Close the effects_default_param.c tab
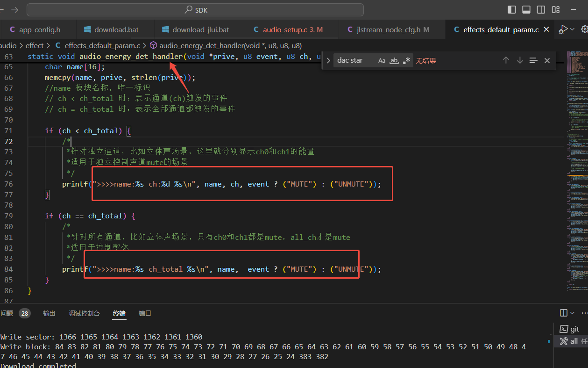 pos(546,29)
